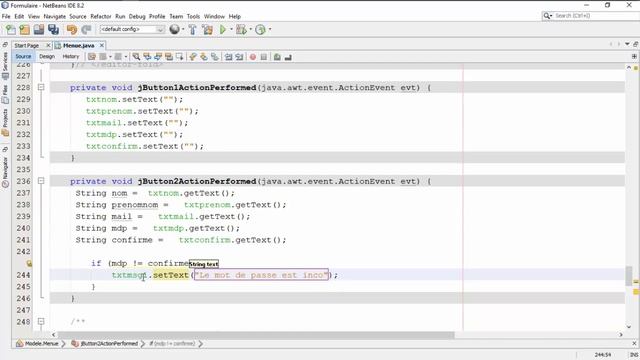Click the Redo toolbar icon
640x360 pixels.
86,29
